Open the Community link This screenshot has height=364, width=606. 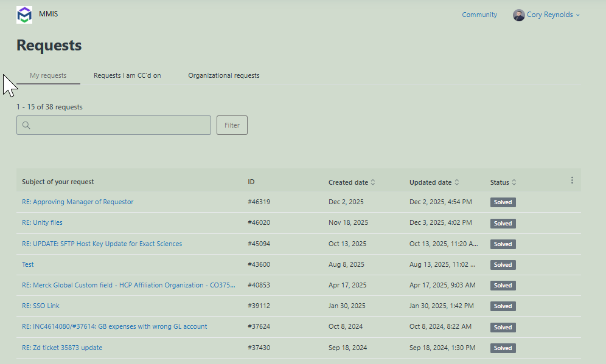tap(479, 15)
